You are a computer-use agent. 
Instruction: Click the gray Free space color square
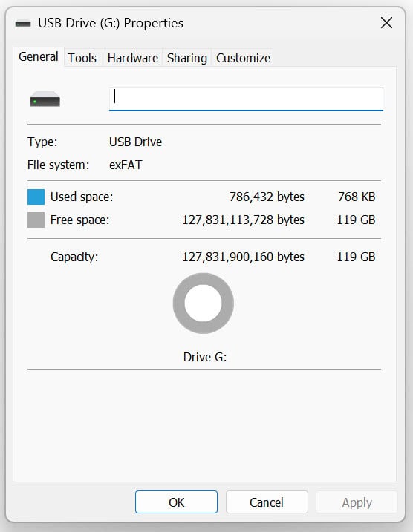click(36, 220)
